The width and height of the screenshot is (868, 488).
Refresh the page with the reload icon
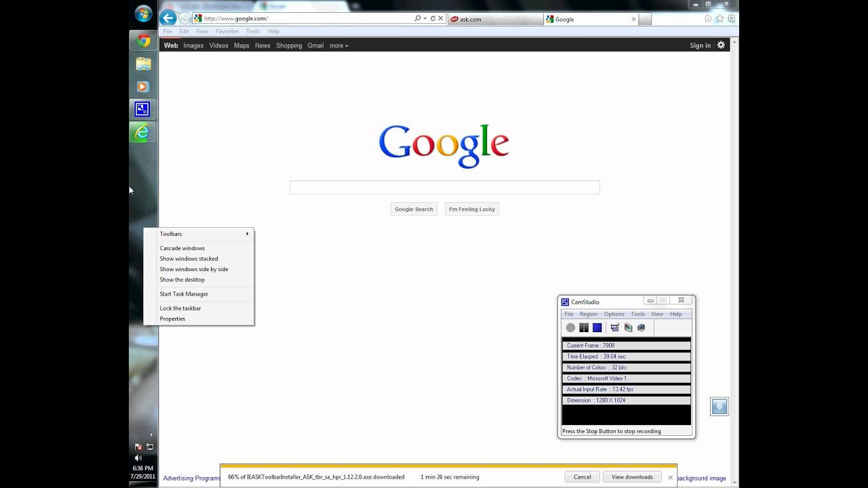[x=433, y=18]
